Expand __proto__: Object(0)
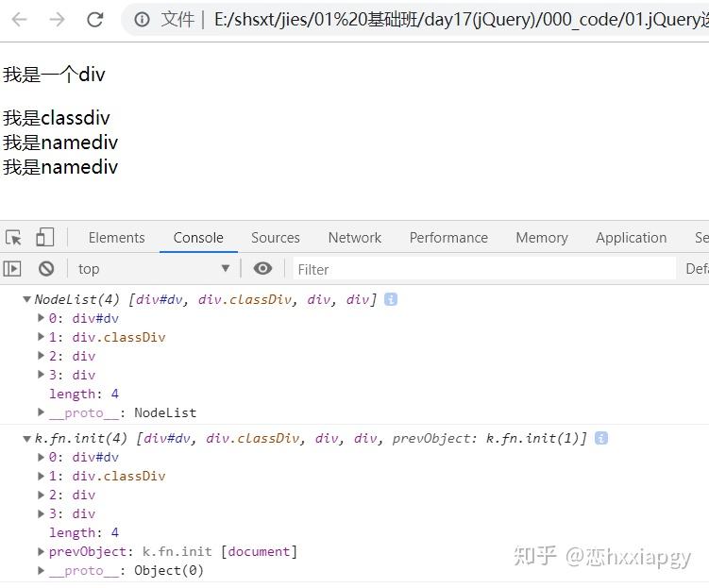The image size is (709, 588). coord(41,570)
